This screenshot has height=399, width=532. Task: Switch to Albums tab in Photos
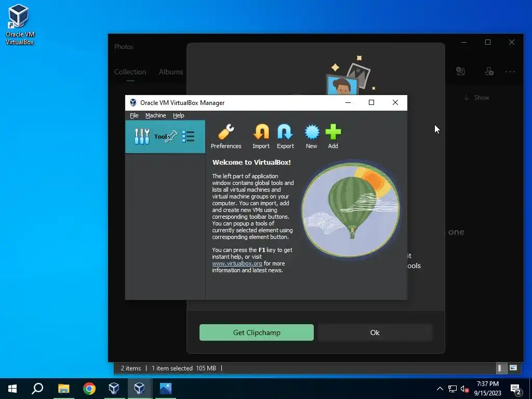170,72
